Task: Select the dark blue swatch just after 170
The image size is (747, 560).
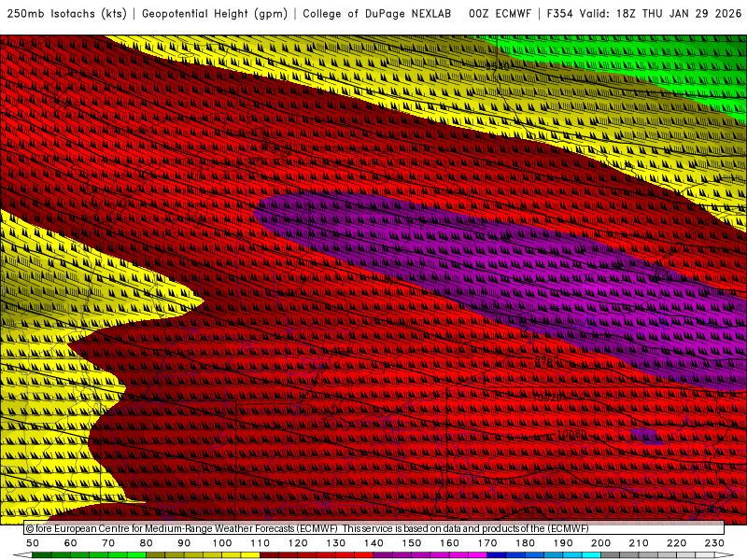Action: 497,555
